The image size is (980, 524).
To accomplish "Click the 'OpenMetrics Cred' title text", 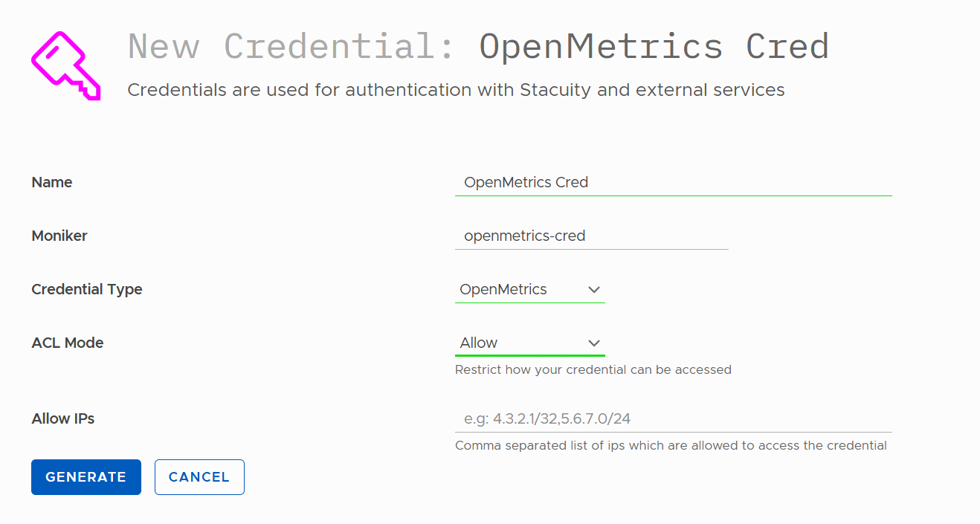I will click(x=654, y=47).
